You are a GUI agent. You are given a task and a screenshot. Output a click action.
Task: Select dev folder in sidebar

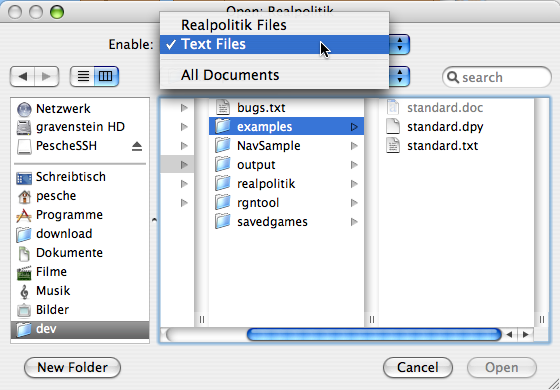79,329
